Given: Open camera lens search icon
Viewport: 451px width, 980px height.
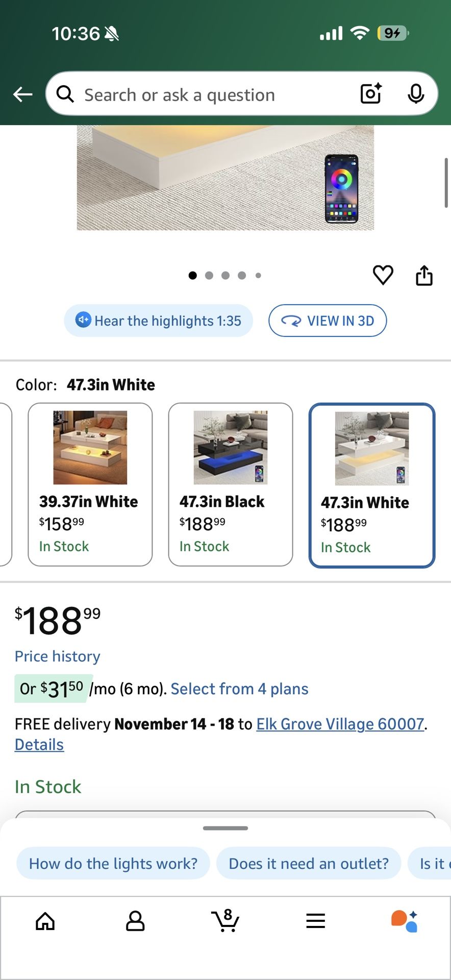Looking at the screenshot, I should click(371, 93).
